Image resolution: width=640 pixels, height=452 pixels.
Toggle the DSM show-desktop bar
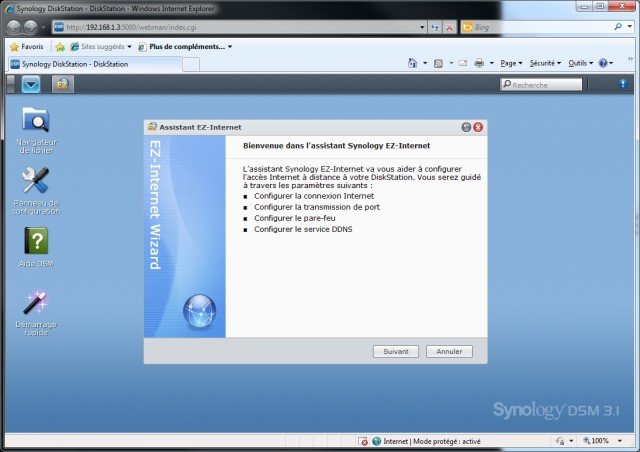coord(11,84)
